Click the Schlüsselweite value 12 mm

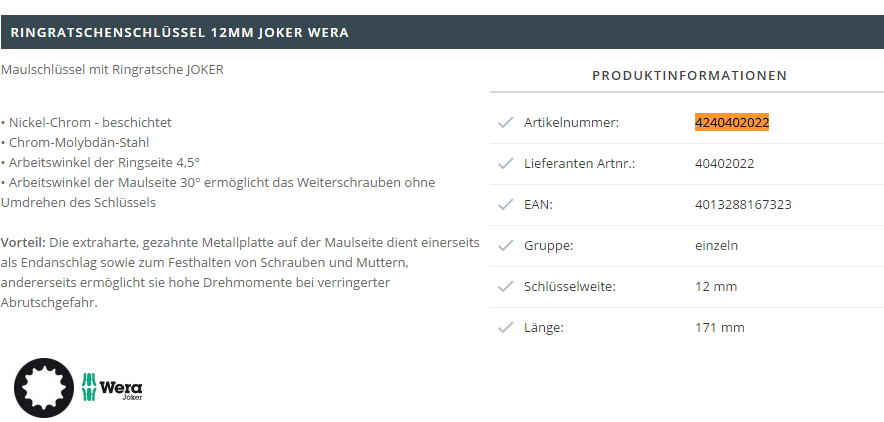716,287
